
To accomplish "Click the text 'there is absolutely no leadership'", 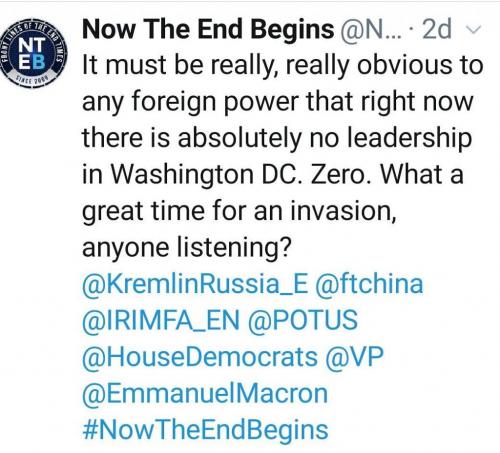I will (277, 138).
